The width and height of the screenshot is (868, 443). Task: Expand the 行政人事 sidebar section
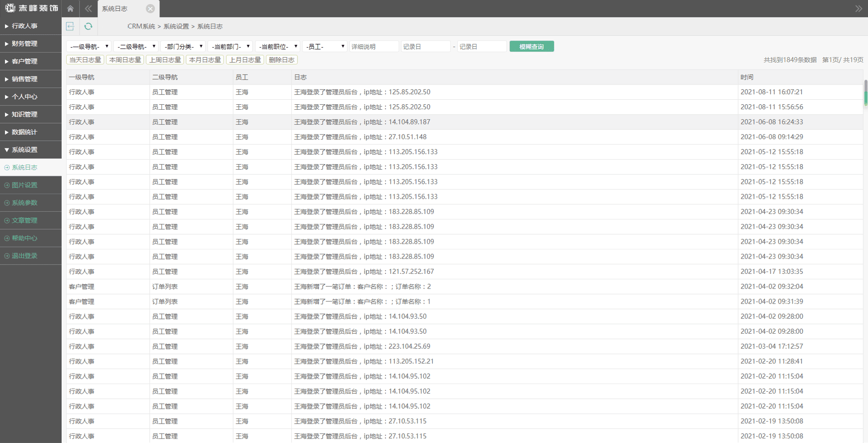[25, 26]
